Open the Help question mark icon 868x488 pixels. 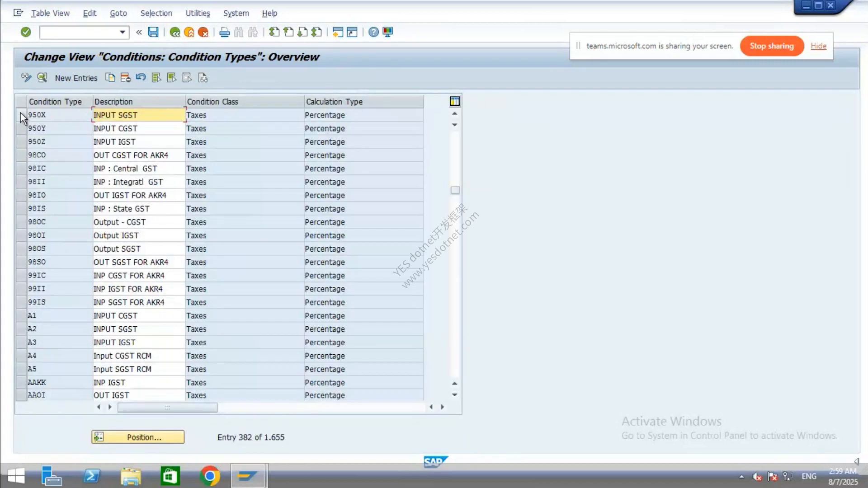373,32
